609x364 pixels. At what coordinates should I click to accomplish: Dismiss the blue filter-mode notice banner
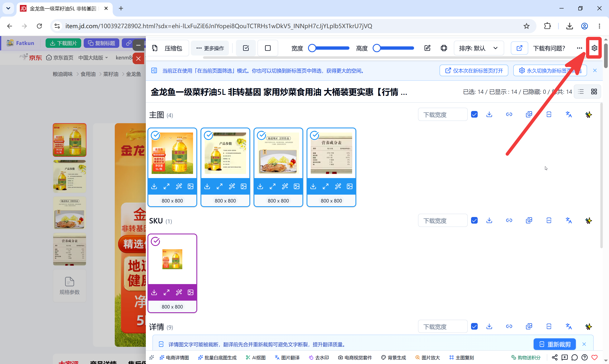(x=595, y=71)
